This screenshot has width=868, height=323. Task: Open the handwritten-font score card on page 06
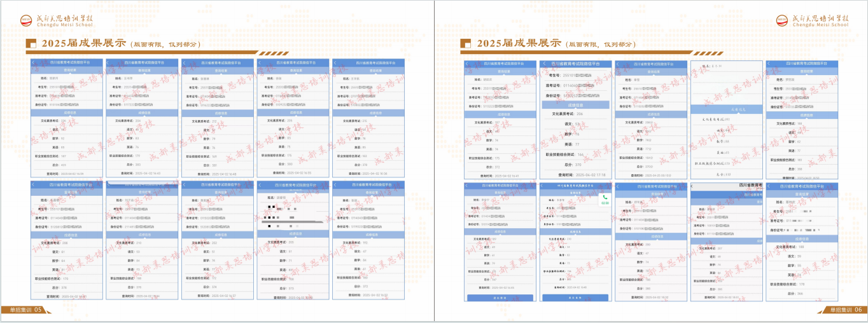(725, 120)
